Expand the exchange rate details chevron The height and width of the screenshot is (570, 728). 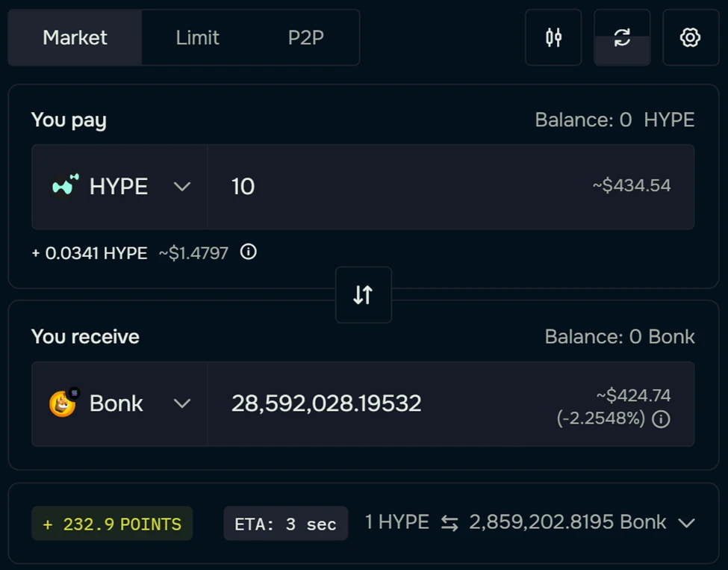[x=686, y=523]
